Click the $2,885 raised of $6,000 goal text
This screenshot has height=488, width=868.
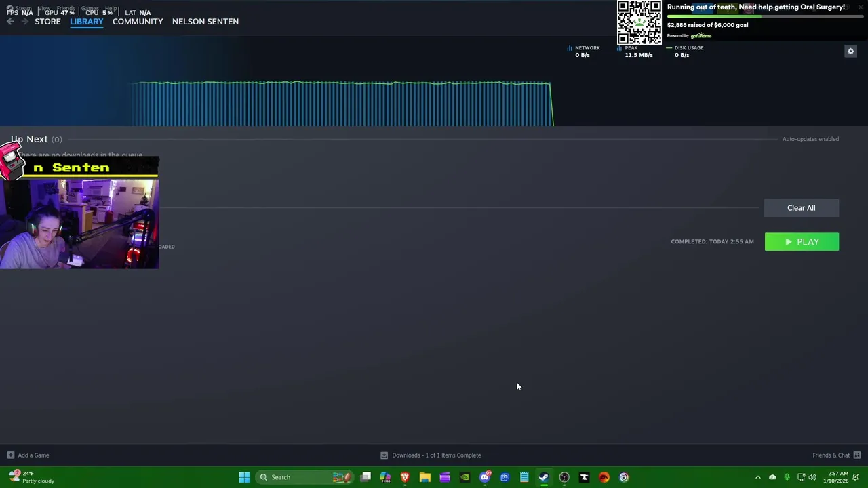[x=707, y=25]
